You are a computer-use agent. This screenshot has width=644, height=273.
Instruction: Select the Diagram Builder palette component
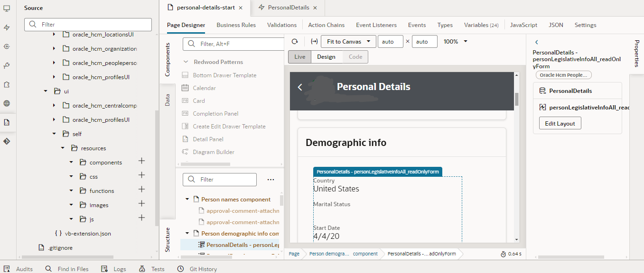click(x=214, y=152)
